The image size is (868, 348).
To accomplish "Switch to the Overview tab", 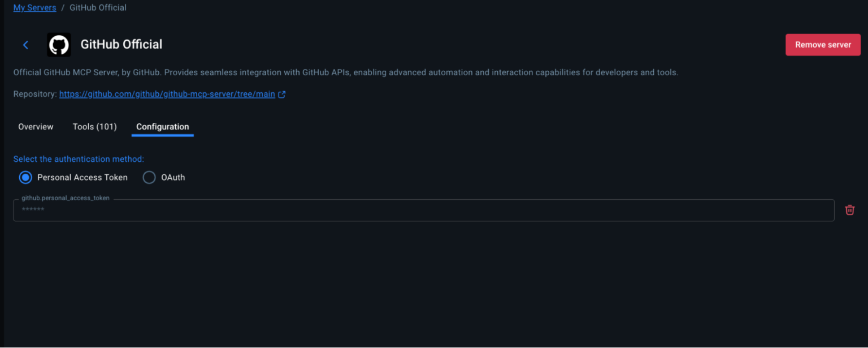I will pos(36,127).
